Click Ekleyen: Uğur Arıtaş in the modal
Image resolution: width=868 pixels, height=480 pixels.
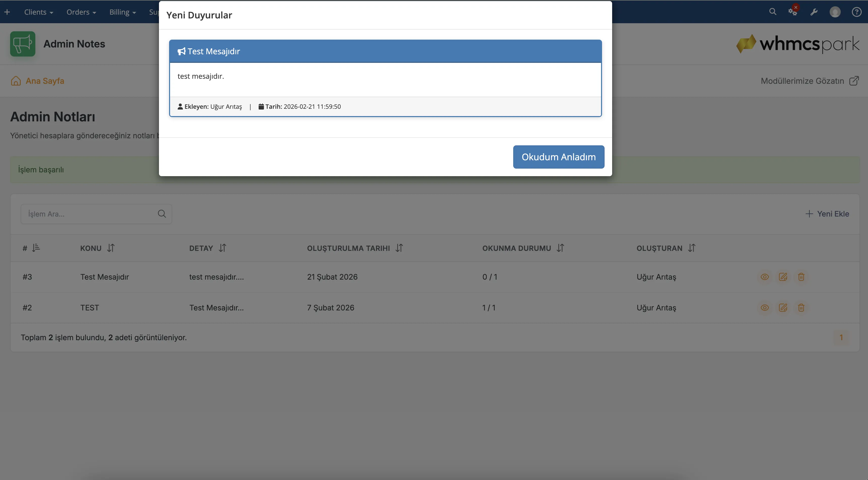[x=210, y=106]
